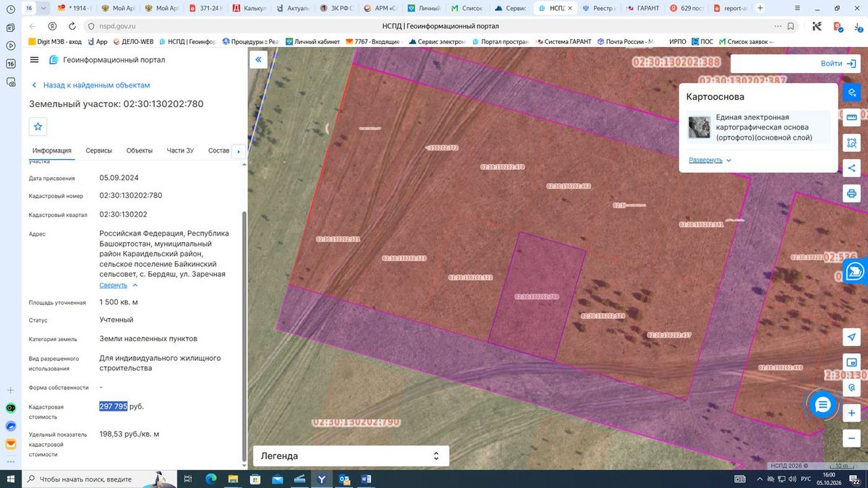Open the portal hamburger menu

(34, 60)
